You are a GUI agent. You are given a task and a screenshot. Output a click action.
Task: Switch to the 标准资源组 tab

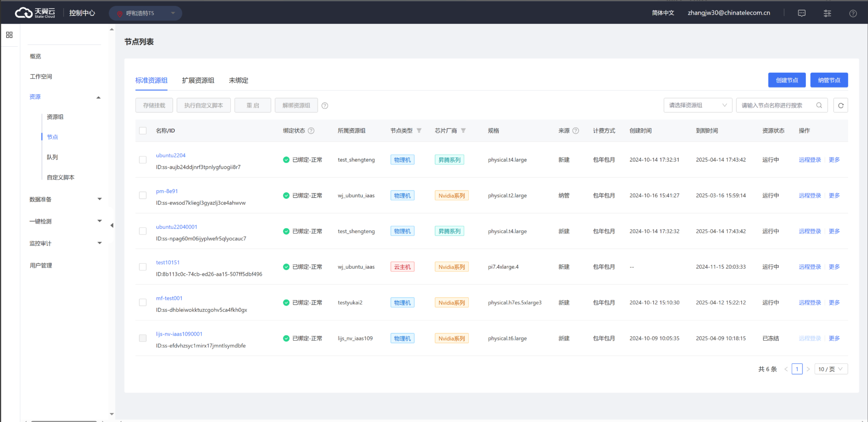click(151, 81)
